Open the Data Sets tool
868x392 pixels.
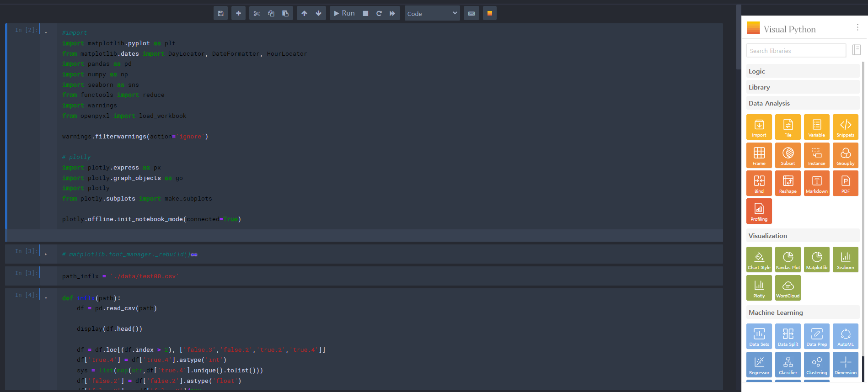tap(759, 336)
